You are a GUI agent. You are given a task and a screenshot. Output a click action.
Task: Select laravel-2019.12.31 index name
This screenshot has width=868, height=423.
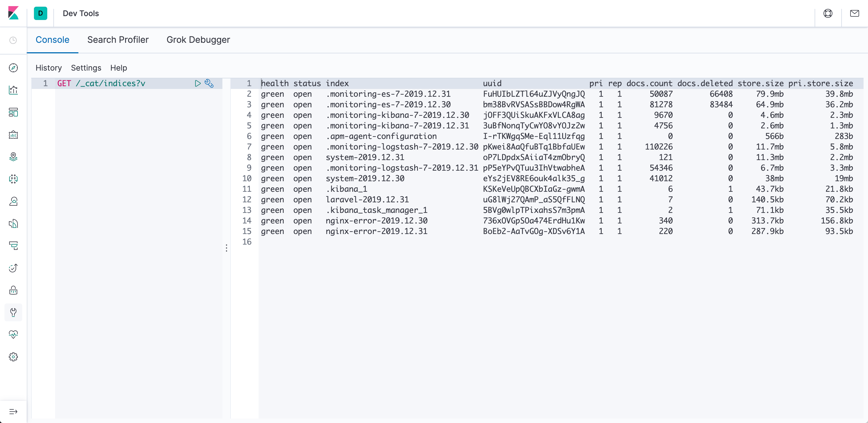pyautogui.click(x=367, y=200)
